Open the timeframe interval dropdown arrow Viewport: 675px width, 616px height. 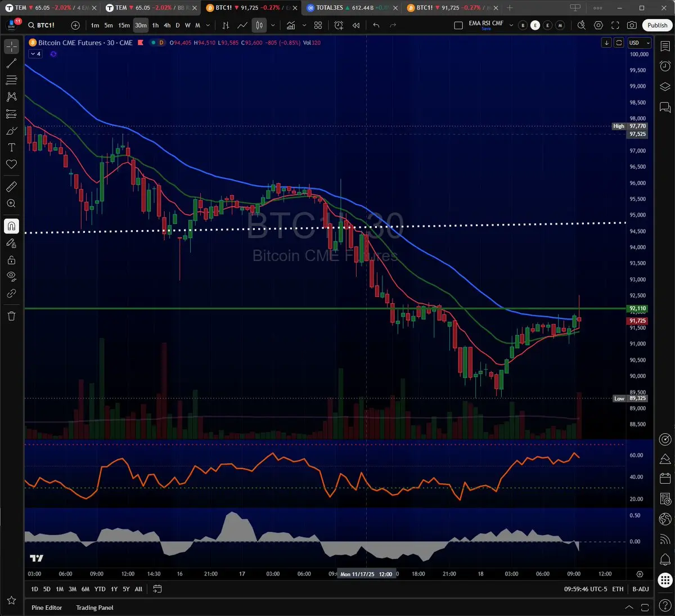[x=208, y=25]
